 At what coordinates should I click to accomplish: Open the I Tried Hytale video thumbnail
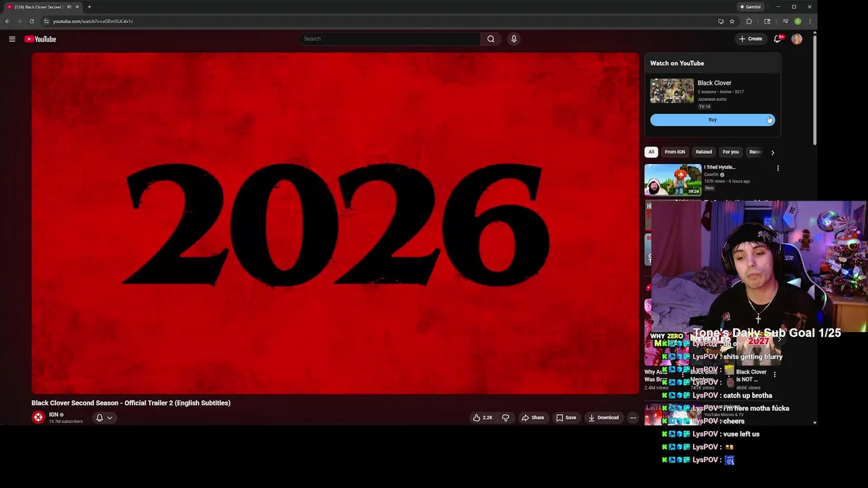coord(673,180)
